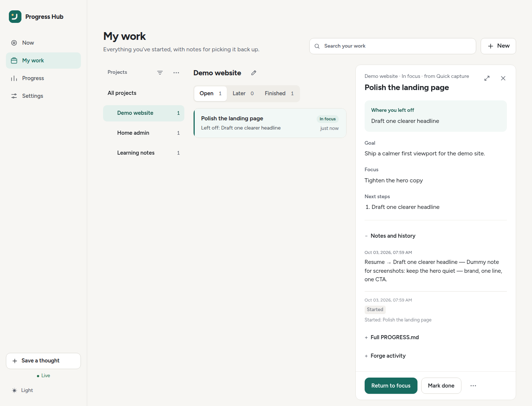
Task: Click the search magnifier icon
Action: click(317, 46)
